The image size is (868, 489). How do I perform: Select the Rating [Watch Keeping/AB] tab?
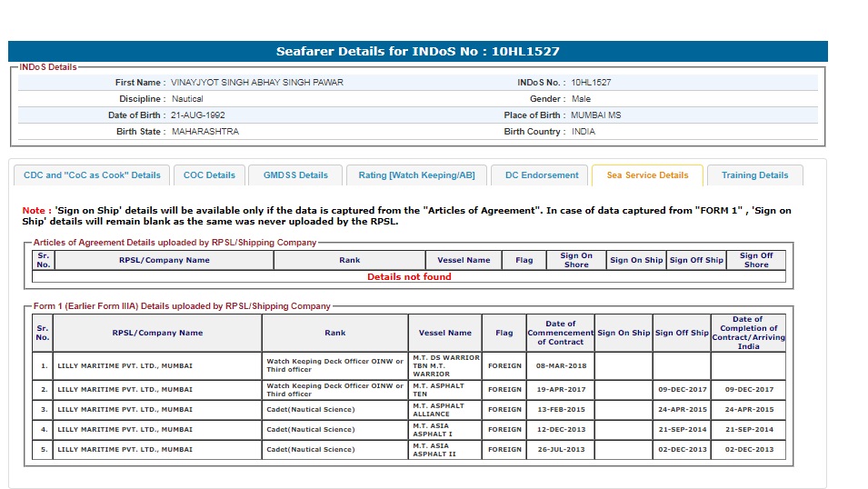(416, 175)
